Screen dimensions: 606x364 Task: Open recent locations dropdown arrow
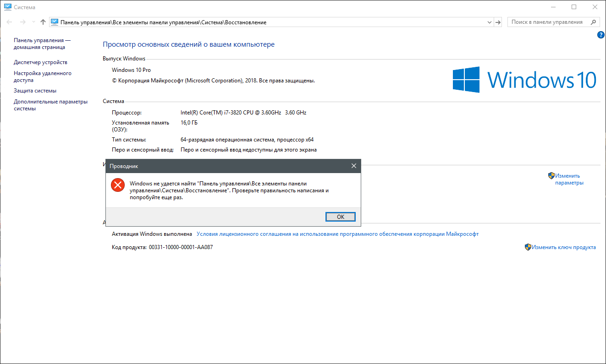click(33, 22)
